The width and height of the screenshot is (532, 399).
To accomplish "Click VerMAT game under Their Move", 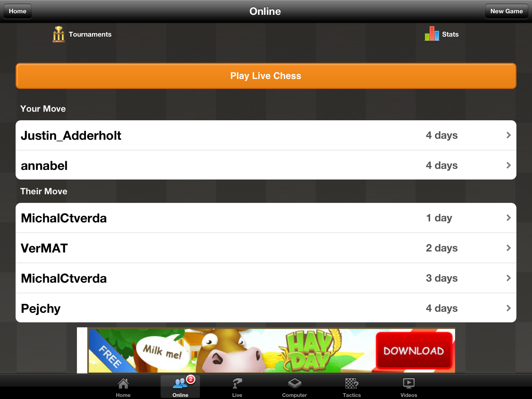I will 265,248.
